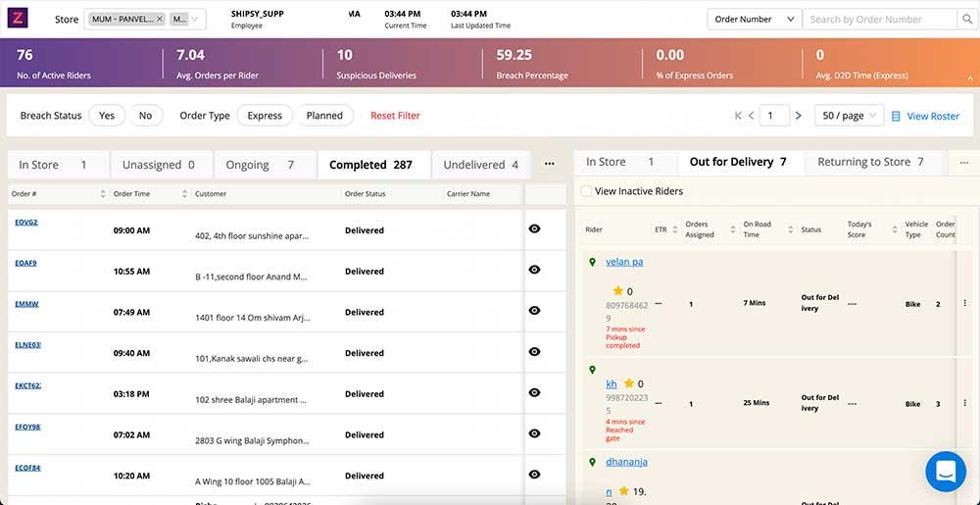The height and width of the screenshot is (505, 980).
Task: Click location pin for rider dhananja
Action: tap(593, 462)
